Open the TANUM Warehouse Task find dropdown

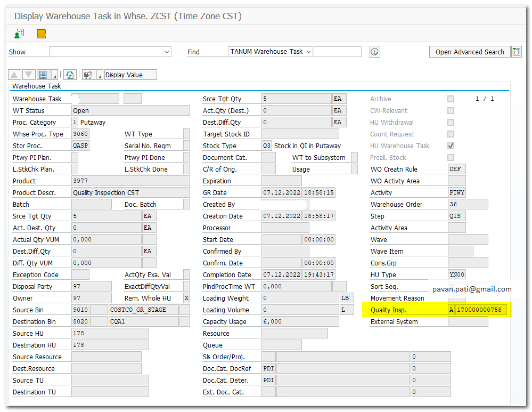click(x=308, y=52)
